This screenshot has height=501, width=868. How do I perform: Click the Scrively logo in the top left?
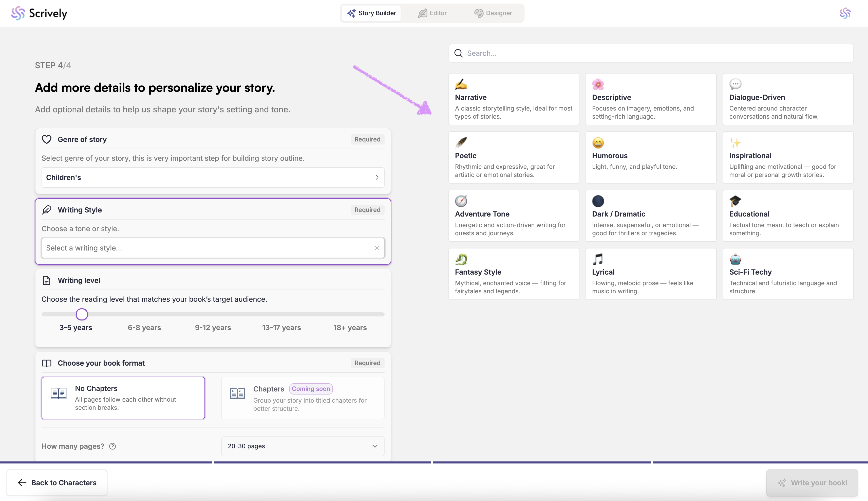39,13
